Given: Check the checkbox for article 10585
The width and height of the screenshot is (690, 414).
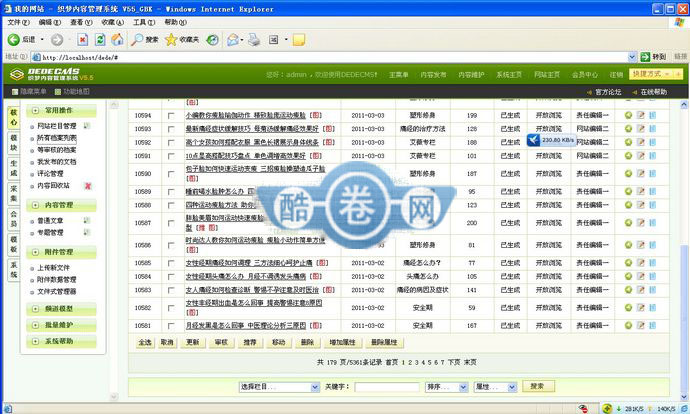Looking at the screenshot, I should 171,263.
